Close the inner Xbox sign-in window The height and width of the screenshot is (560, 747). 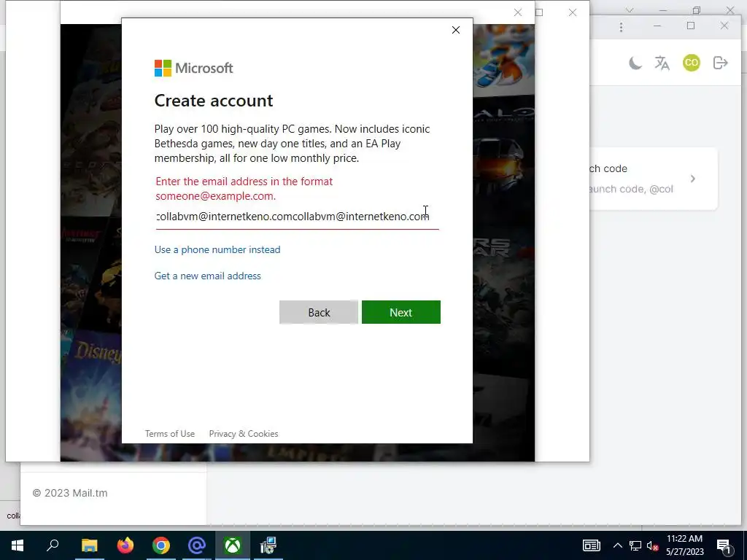(518, 13)
